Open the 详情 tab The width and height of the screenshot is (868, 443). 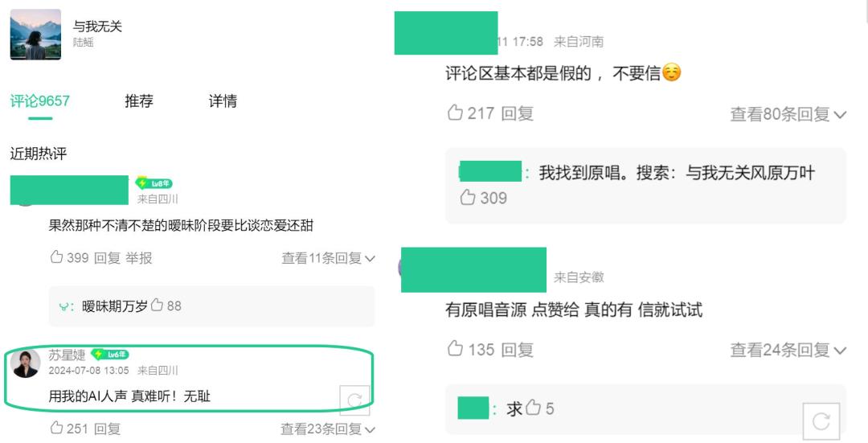coord(223,101)
